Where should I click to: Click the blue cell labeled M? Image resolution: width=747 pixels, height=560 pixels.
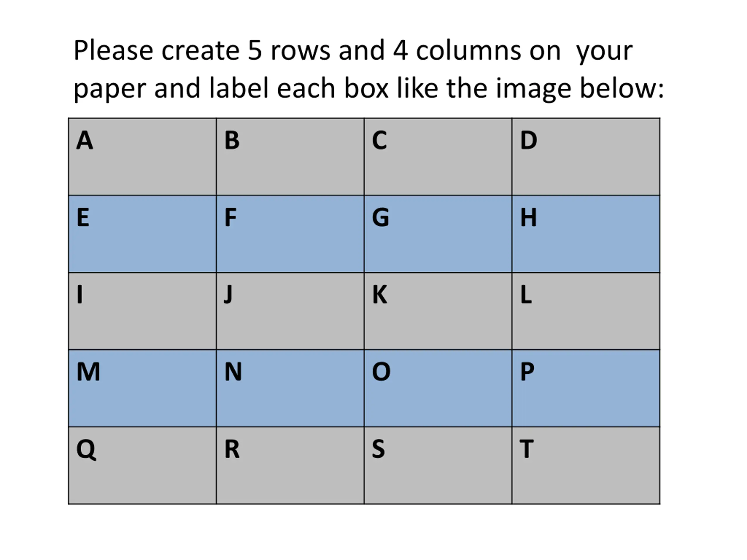tap(142, 388)
